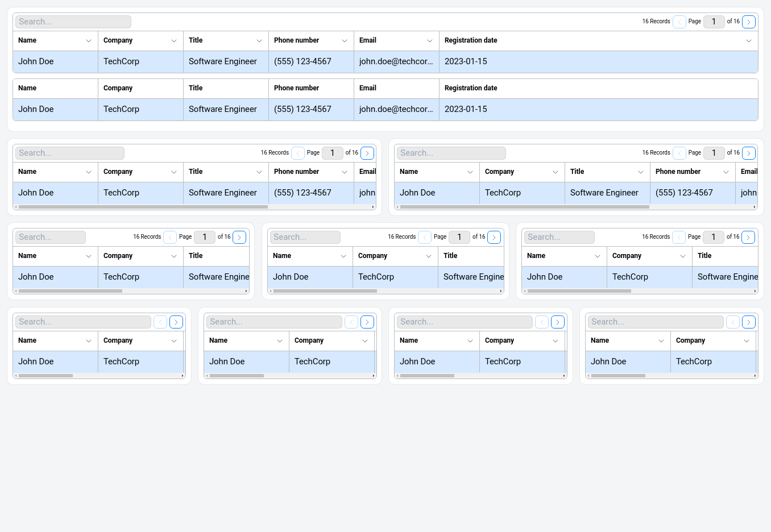Click next page arrow in the top full-width table

click(x=749, y=22)
